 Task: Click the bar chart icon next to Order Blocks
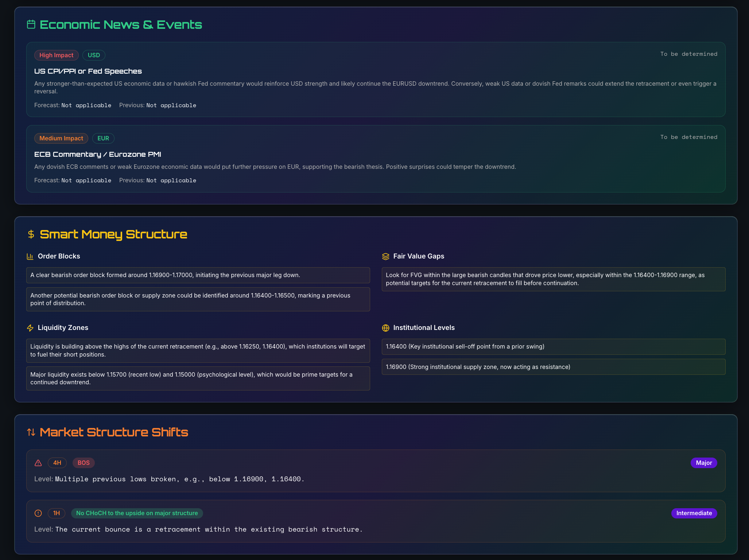30,256
